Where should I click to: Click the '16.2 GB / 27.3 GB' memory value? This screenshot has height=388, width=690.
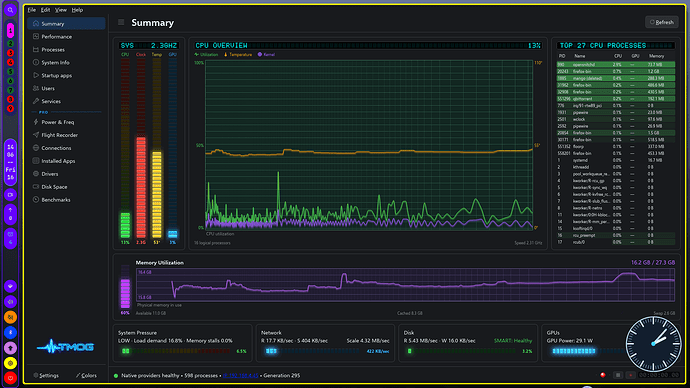tap(653, 263)
